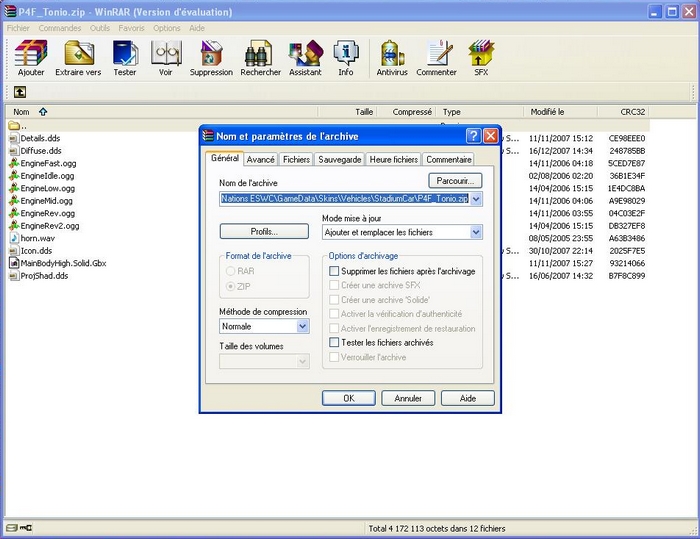The height and width of the screenshot is (539, 700).
Task: Click the Icon.dds file icon
Action: tap(14, 251)
